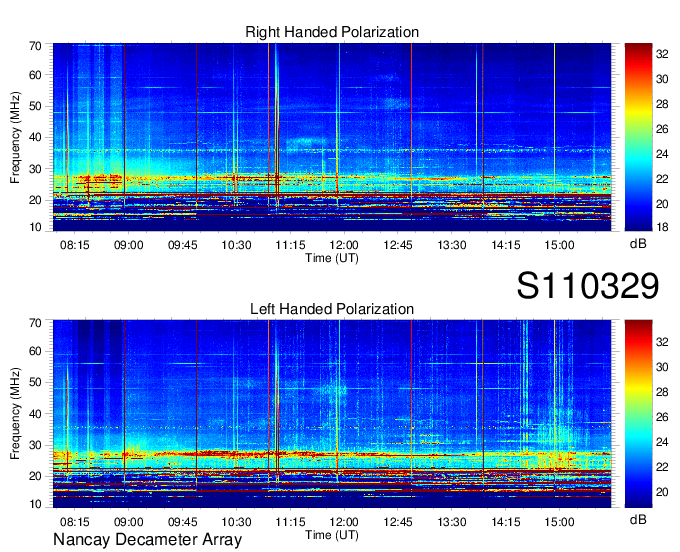Select the S110329 observation identifier
The image size is (680, 552).
(x=588, y=286)
